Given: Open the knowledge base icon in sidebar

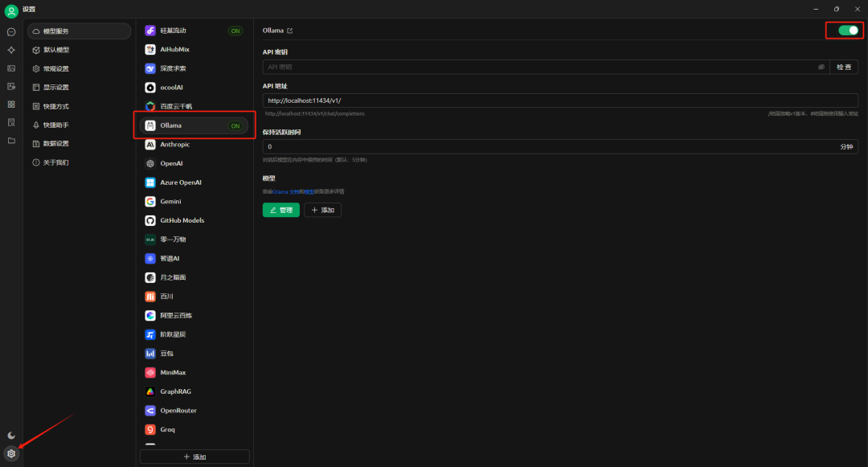Looking at the screenshot, I should coord(11,123).
